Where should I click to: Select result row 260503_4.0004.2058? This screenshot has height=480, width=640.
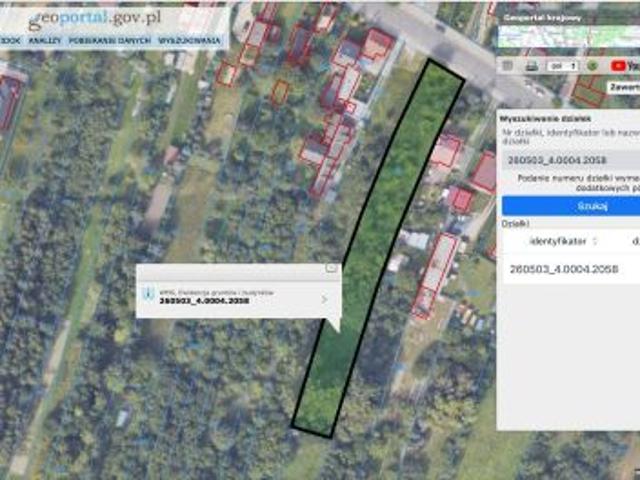571,269
